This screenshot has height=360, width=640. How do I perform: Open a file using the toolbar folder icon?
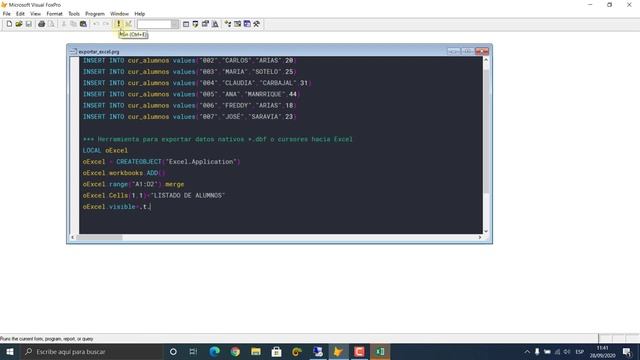pos(19,24)
